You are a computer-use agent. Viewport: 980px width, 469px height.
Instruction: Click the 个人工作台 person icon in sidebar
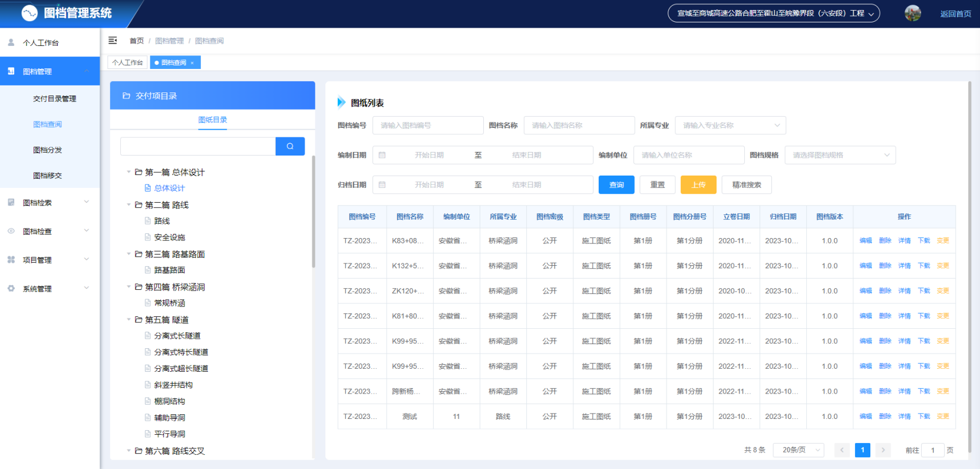click(x=11, y=42)
